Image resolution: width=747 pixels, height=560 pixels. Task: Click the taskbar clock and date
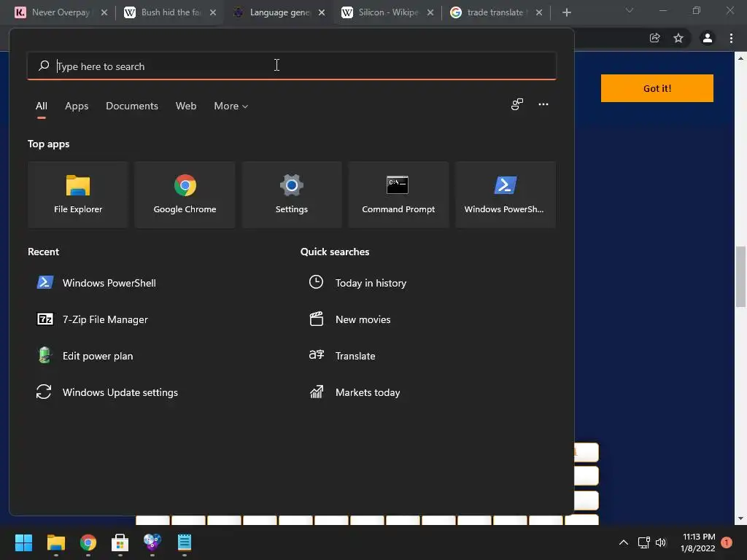[x=698, y=542]
